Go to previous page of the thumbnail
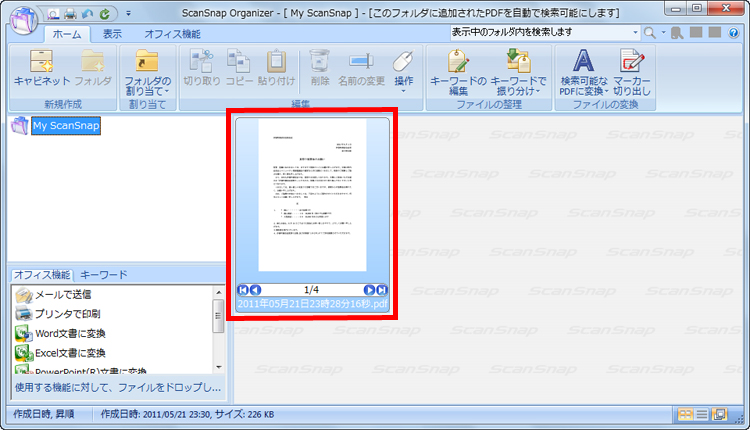The height and width of the screenshot is (430, 750). click(x=255, y=290)
